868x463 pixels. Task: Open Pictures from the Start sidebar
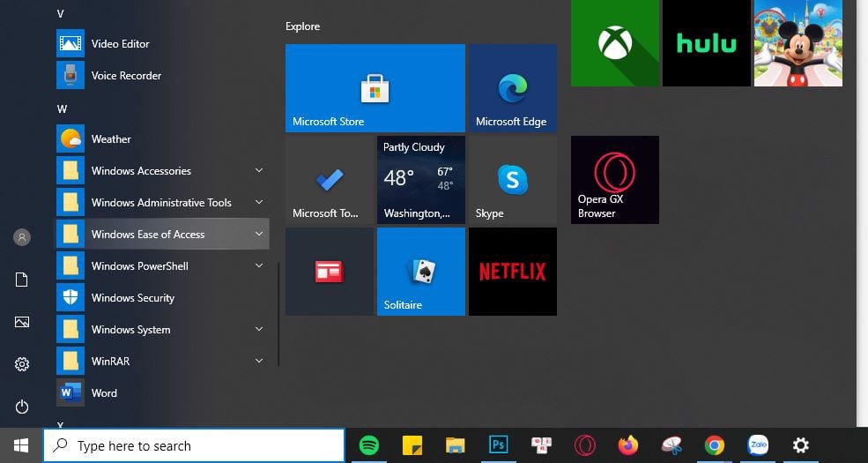point(21,322)
